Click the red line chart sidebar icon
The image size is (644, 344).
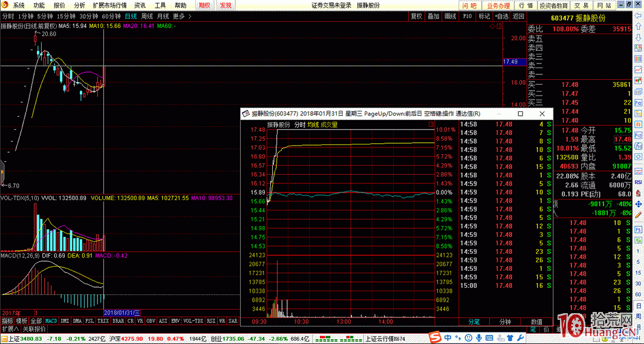tap(638, 70)
